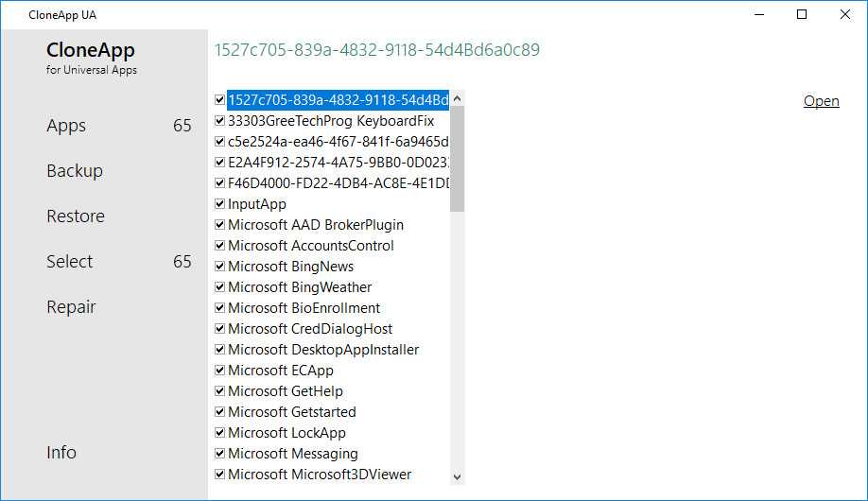The image size is (868, 501).
Task: Show the Info page
Action: 61,453
